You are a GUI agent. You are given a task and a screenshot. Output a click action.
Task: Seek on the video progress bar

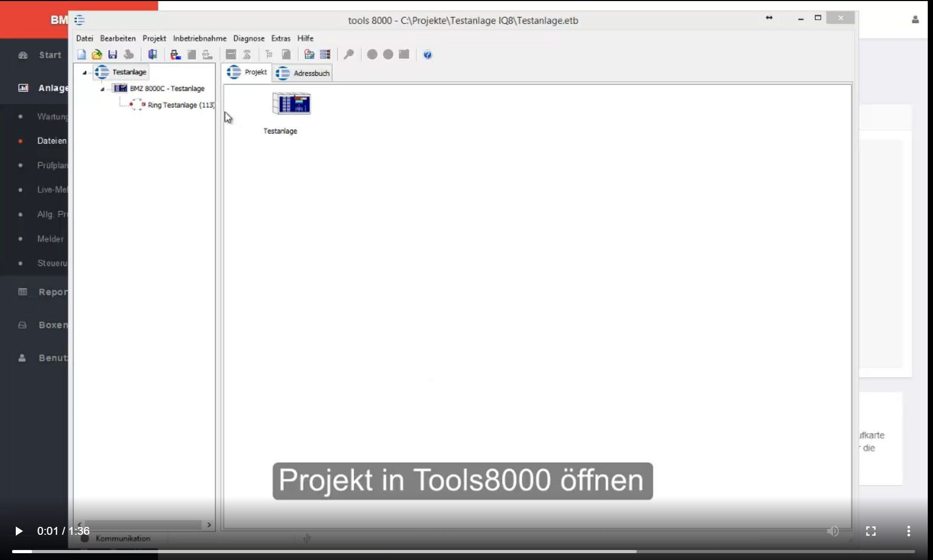(463, 552)
